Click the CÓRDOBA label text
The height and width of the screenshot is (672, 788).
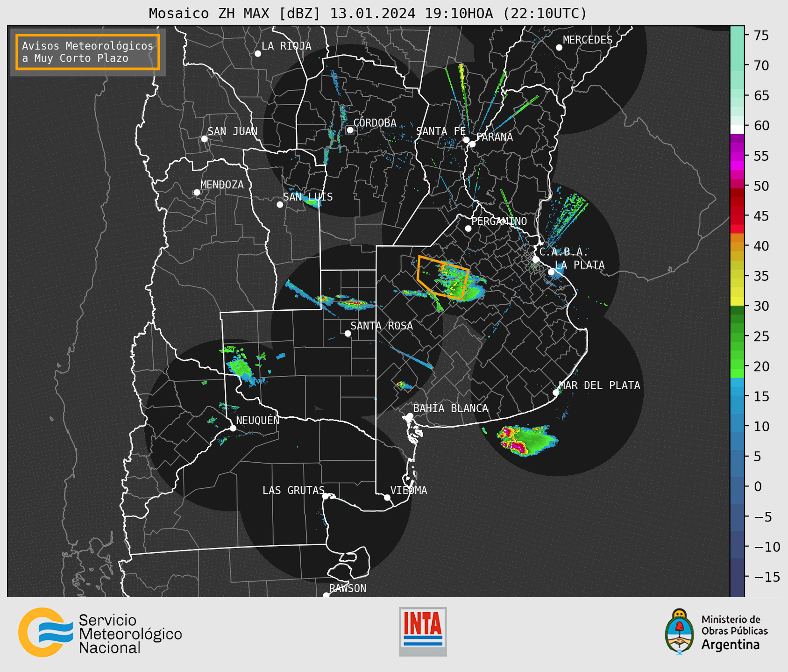point(375,122)
